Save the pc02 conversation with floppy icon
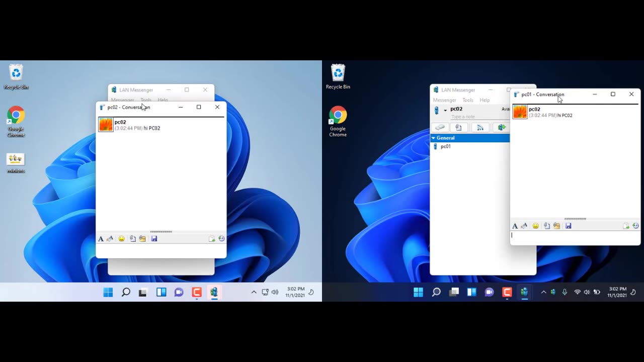Viewport: 644px width, 362px height. [x=154, y=239]
